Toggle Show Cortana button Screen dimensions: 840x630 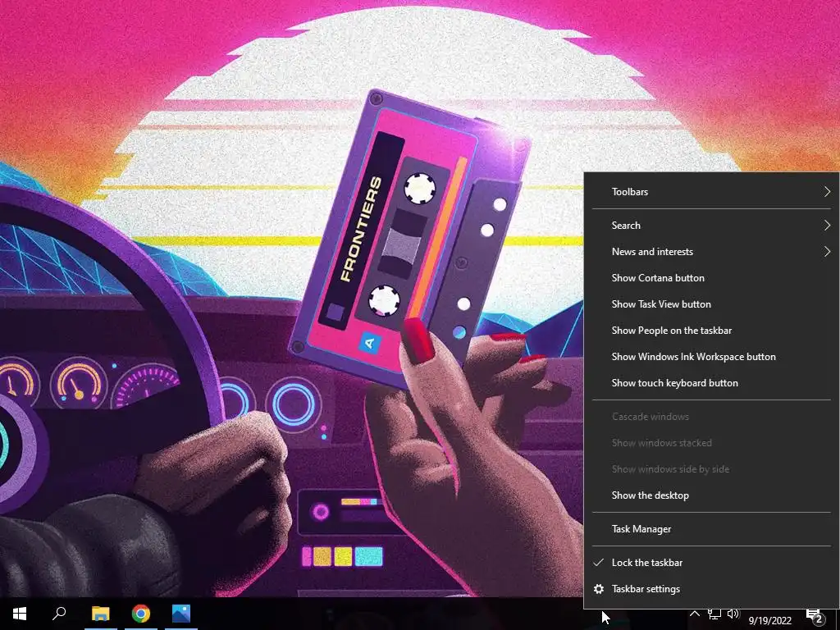click(x=711, y=278)
